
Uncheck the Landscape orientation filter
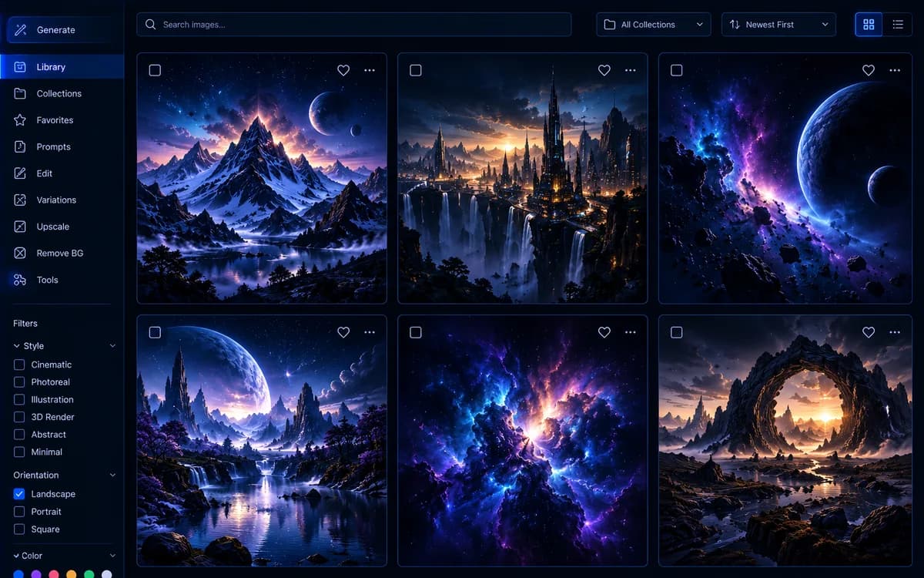click(x=19, y=494)
